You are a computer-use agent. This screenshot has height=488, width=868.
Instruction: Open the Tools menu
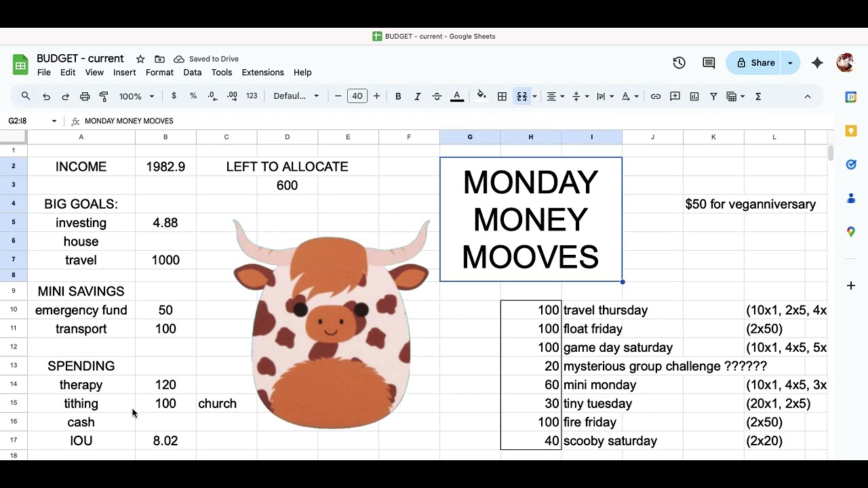pyautogui.click(x=222, y=73)
